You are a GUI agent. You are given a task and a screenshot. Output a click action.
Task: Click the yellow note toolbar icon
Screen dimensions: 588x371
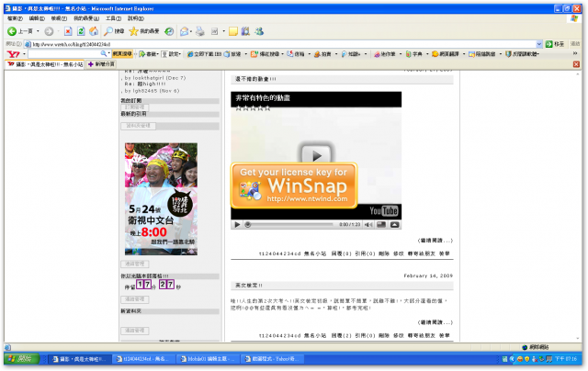tap(233, 31)
